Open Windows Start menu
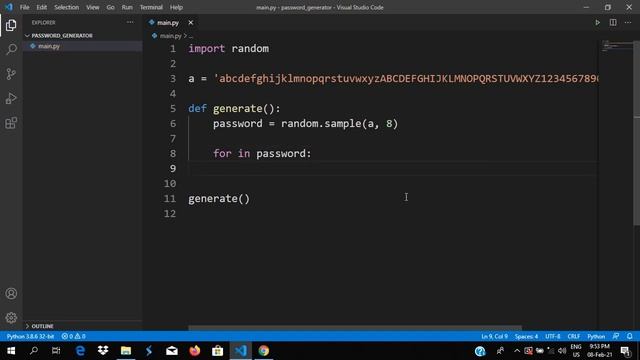This screenshot has width=640, height=360. [11, 351]
